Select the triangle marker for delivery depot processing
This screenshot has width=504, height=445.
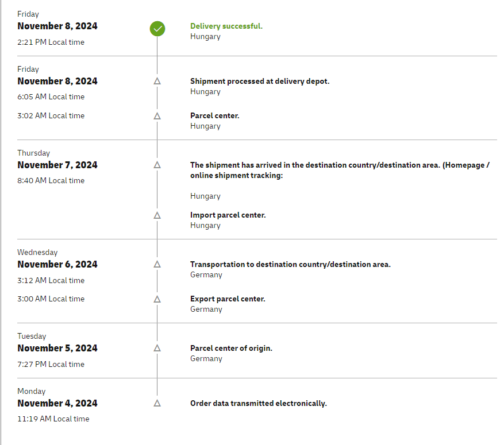pyautogui.click(x=157, y=81)
